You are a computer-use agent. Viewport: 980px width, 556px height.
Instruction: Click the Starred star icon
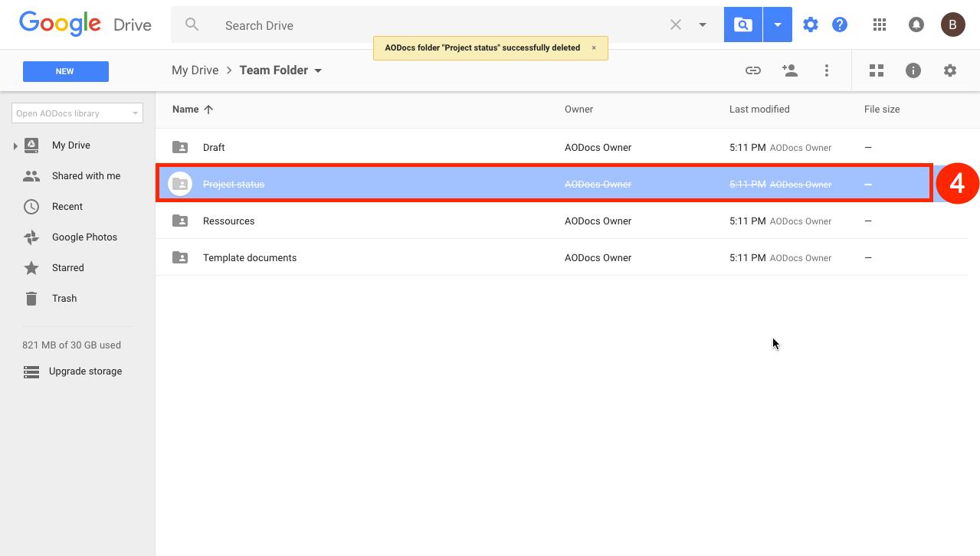coord(31,268)
